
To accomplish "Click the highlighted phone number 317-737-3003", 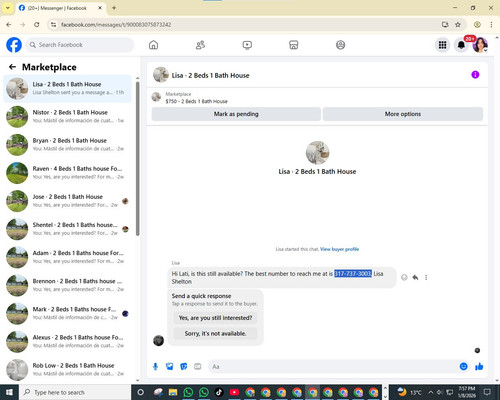I will [x=353, y=274].
